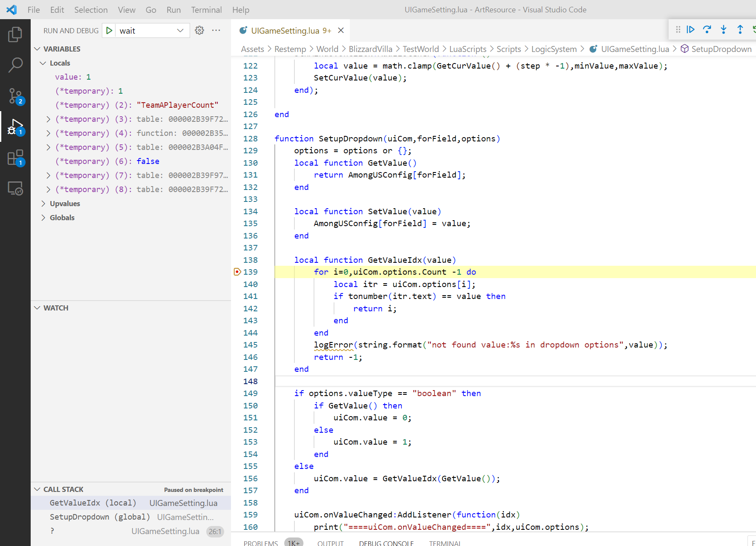Open the Explorer view in activity bar
756x546 pixels.
click(15, 34)
